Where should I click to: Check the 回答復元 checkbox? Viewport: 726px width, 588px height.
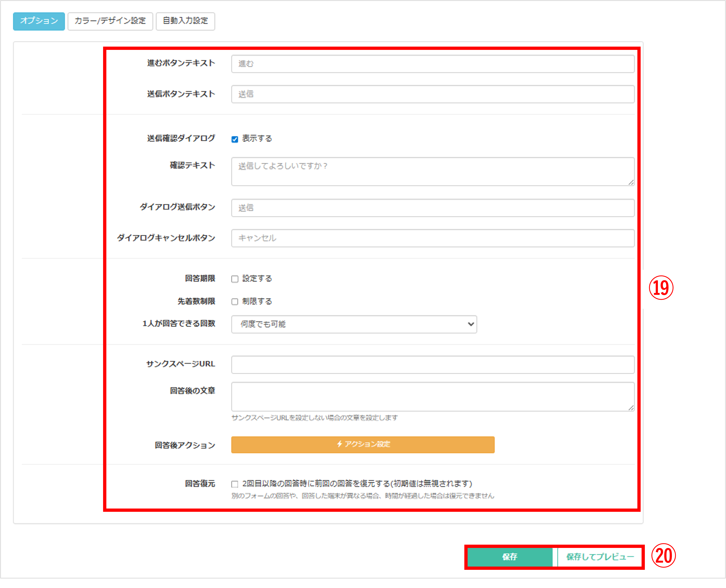click(235, 484)
